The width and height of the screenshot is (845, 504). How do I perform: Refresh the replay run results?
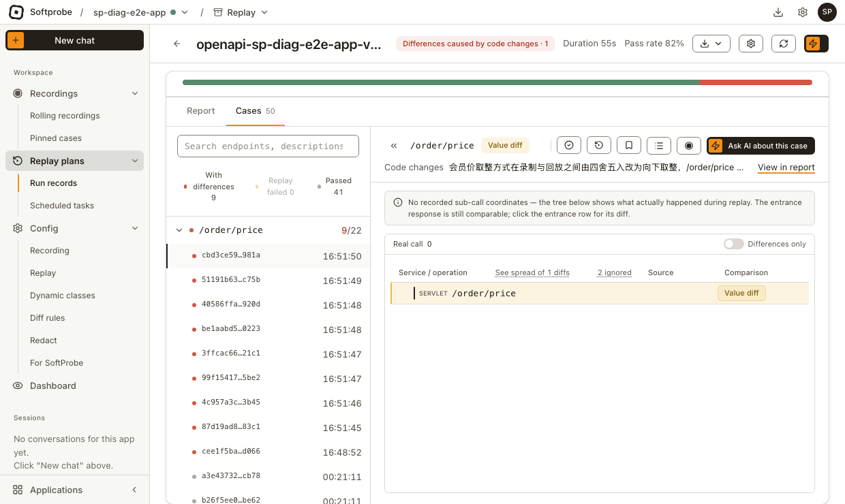click(x=784, y=44)
